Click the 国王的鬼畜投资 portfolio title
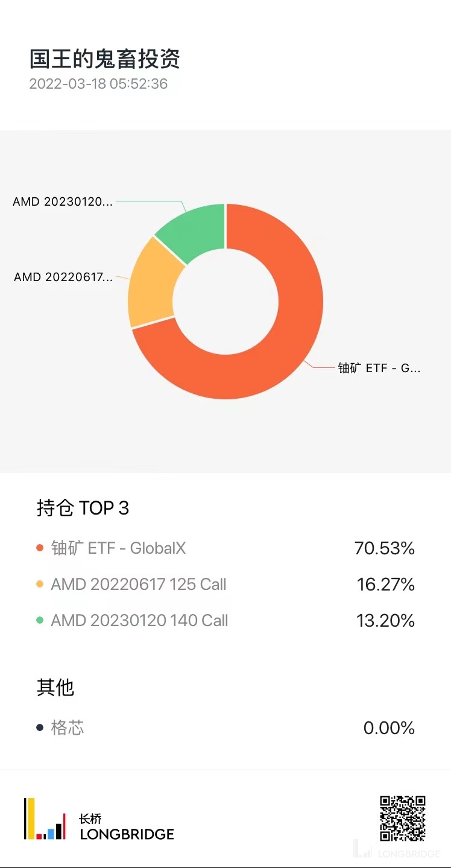 coord(105,60)
